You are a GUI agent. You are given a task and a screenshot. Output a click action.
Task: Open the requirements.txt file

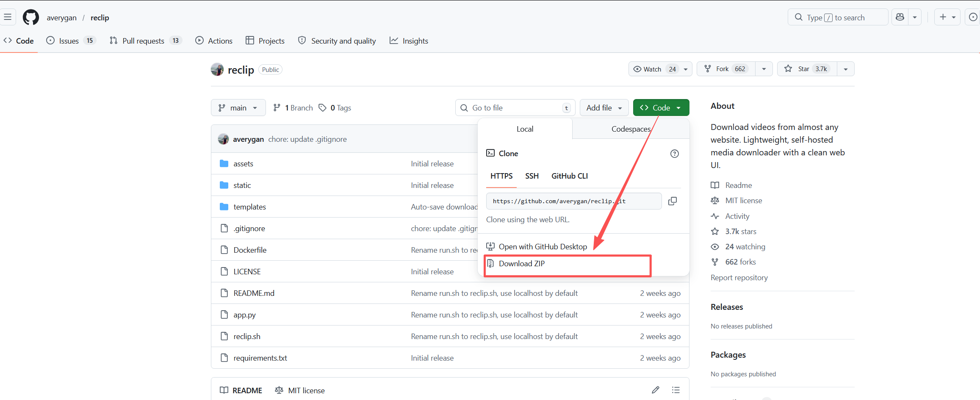coord(260,358)
